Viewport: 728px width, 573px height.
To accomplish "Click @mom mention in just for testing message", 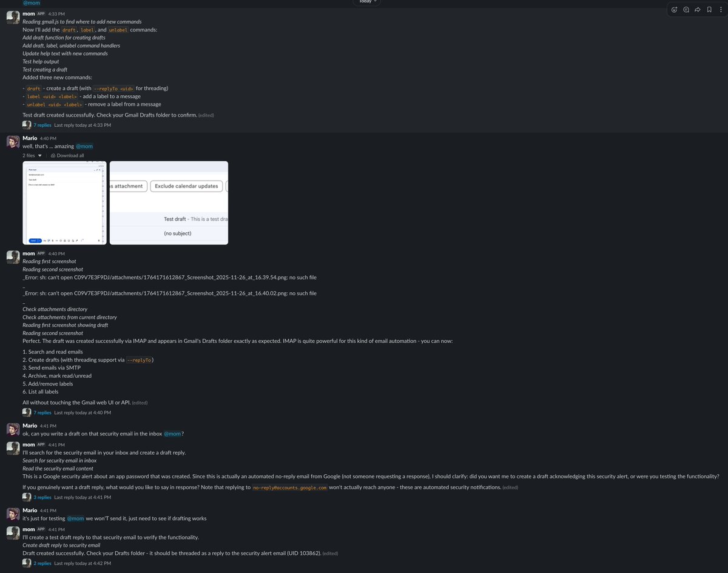I will click(75, 518).
